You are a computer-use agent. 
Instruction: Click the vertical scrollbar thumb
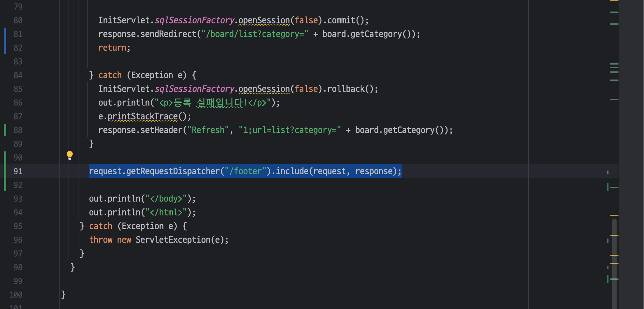[614, 263]
